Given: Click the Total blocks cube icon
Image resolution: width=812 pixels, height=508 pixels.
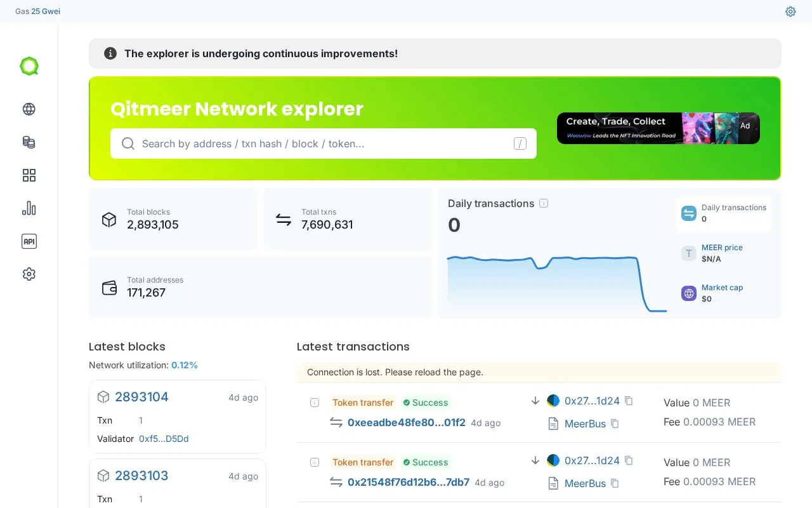Looking at the screenshot, I should (109, 220).
